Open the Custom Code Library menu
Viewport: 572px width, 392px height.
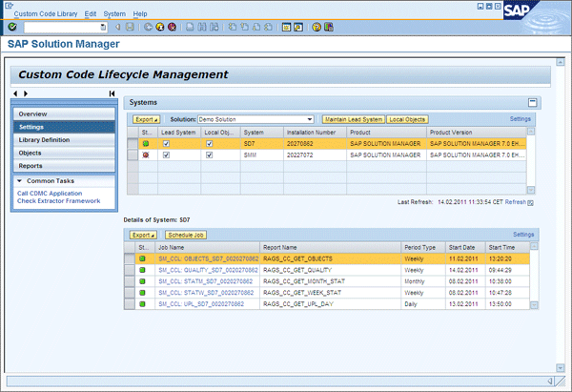[x=46, y=14]
